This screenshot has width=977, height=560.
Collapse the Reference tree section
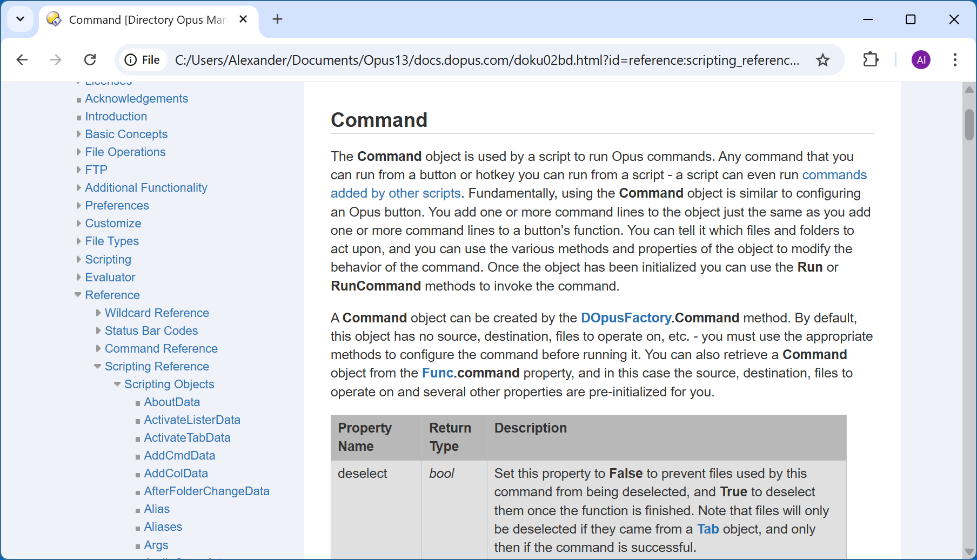[x=78, y=295]
